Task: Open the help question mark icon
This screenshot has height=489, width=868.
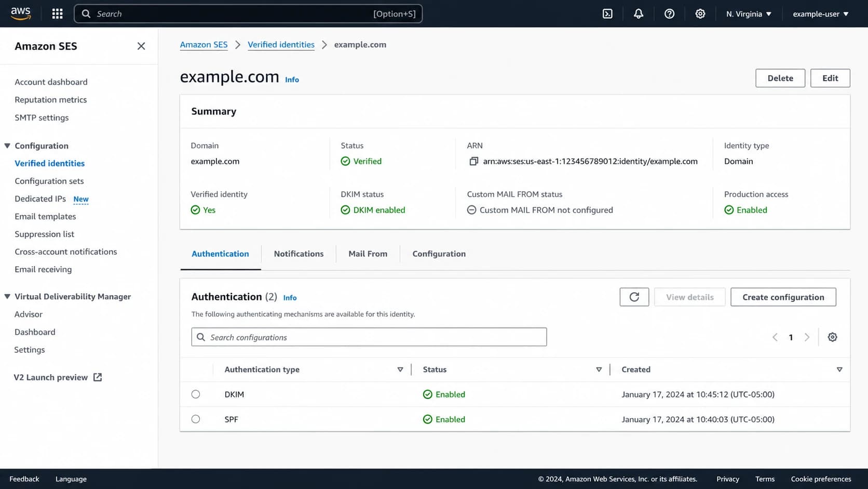Action: [670, 14]
